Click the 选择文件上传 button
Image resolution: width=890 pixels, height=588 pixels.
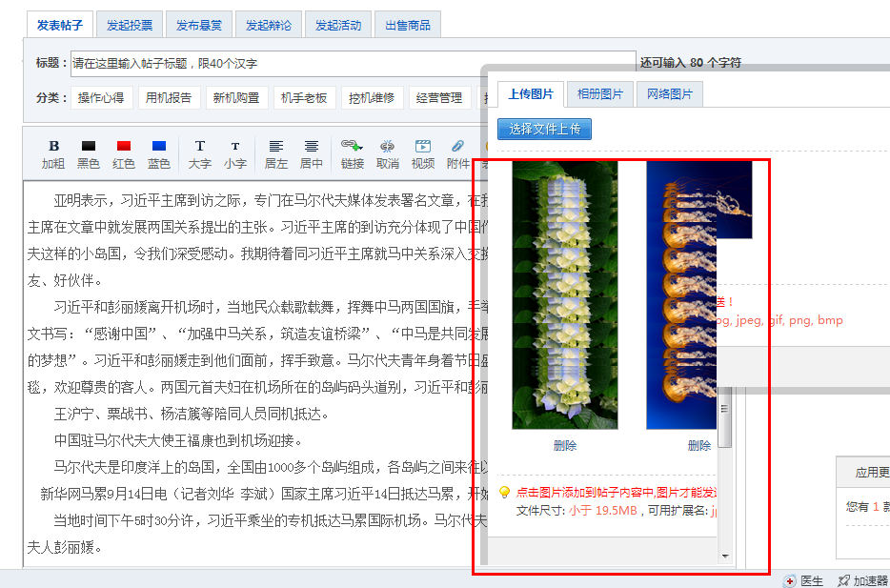[x=544, y=129]
